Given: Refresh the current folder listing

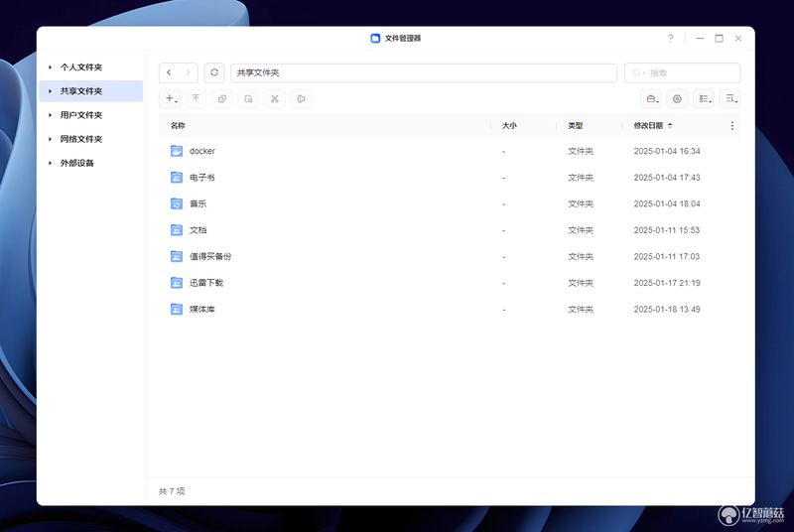Looking at the screenshot, I should pyautogui.click(x=214, y=72).
